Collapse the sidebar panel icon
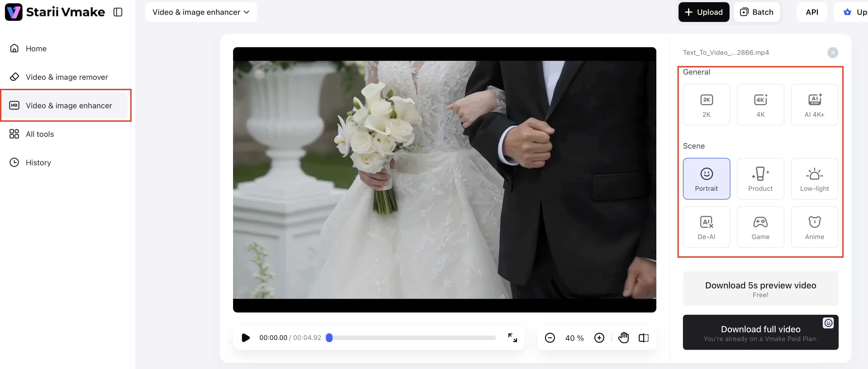The height and width of the screenshot is (369, 868). point(118,12)
